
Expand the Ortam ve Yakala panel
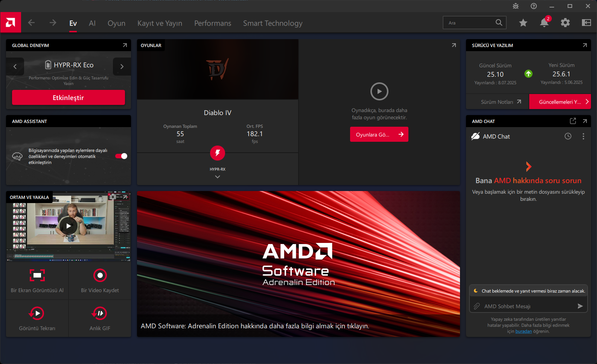[x=125, y=197]
